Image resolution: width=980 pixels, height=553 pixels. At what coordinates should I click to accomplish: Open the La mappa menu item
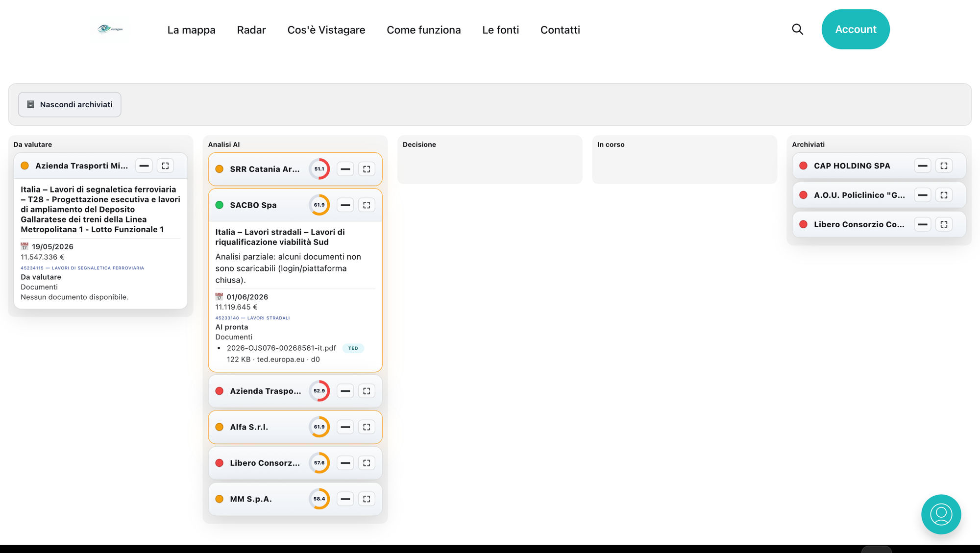tap(191, 30)
